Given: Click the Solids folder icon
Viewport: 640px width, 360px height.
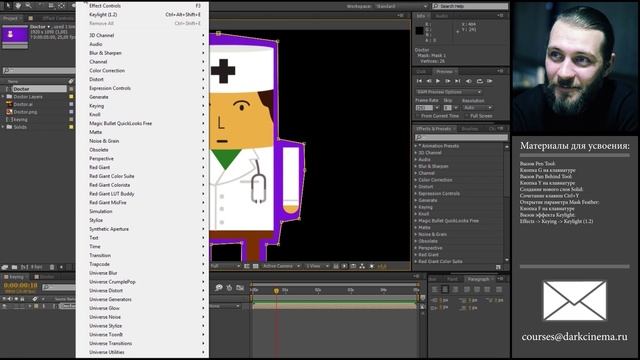Looking at the screenshot, I should coord(9,127).
